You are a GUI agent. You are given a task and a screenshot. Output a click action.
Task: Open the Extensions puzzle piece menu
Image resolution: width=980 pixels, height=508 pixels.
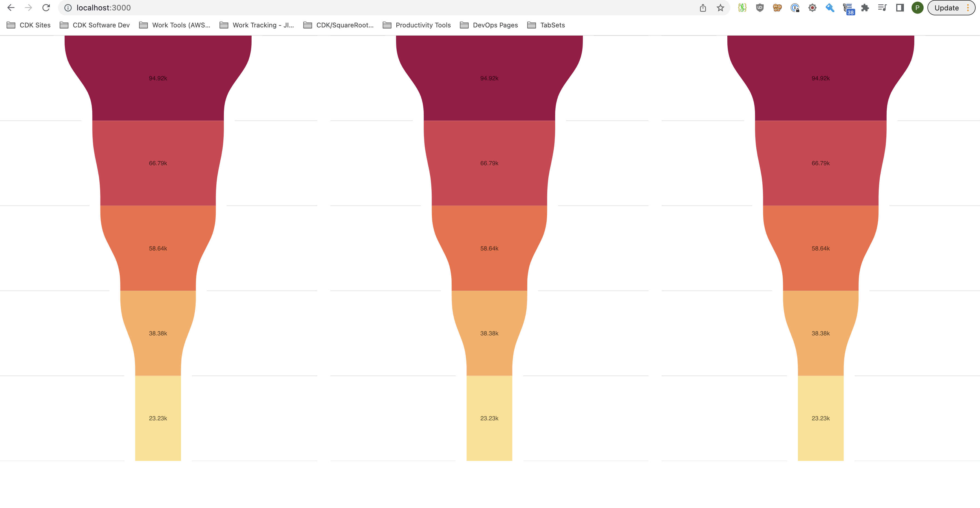click(x=865, y=8)
